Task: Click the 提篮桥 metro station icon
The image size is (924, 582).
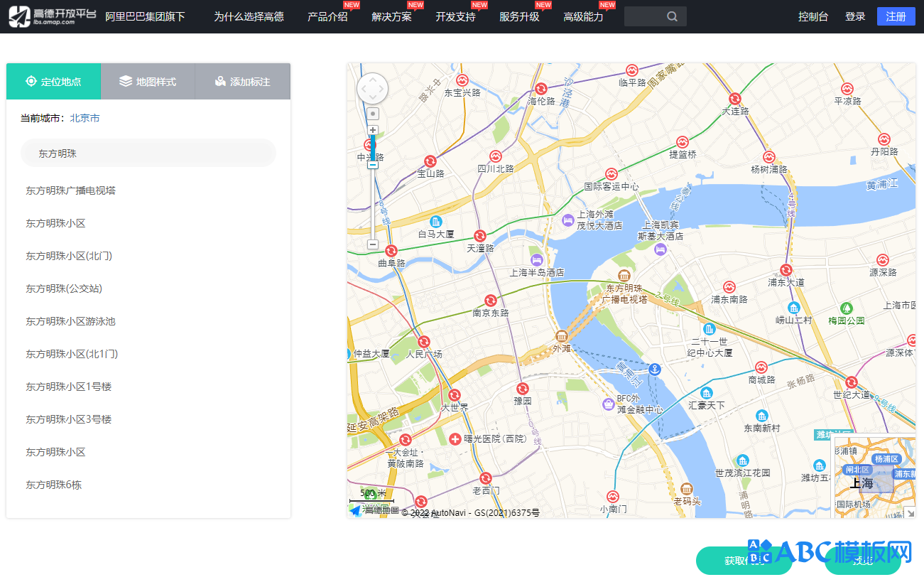Action: [683, 142]
